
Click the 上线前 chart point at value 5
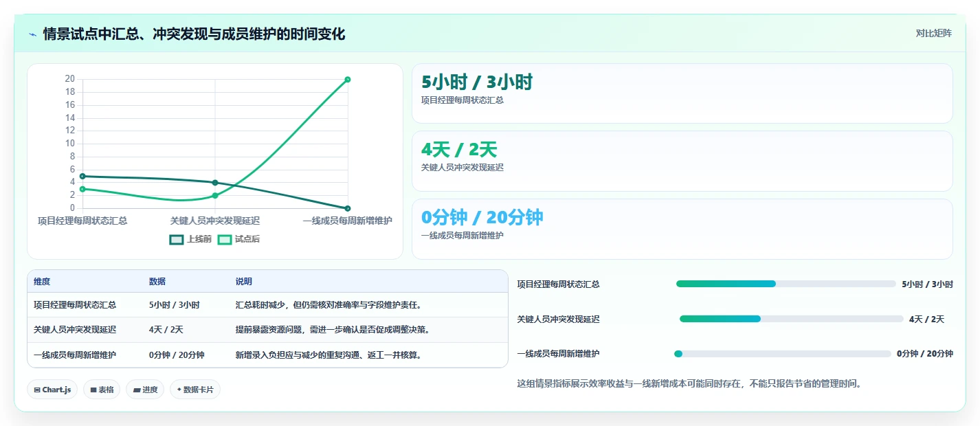(x=82, y=176)
